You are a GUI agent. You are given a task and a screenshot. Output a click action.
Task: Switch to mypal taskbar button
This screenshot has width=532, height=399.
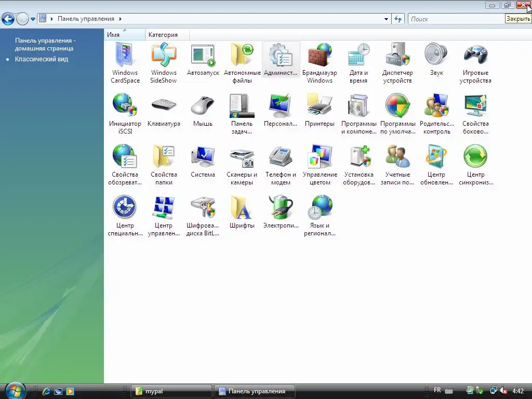171,391
